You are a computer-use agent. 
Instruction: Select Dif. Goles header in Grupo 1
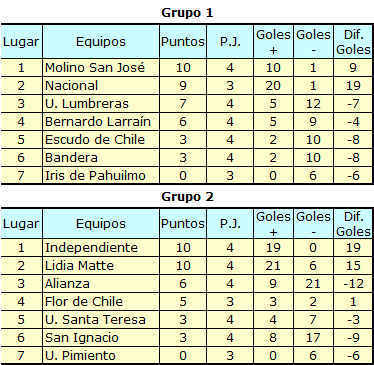pos(353,42)
